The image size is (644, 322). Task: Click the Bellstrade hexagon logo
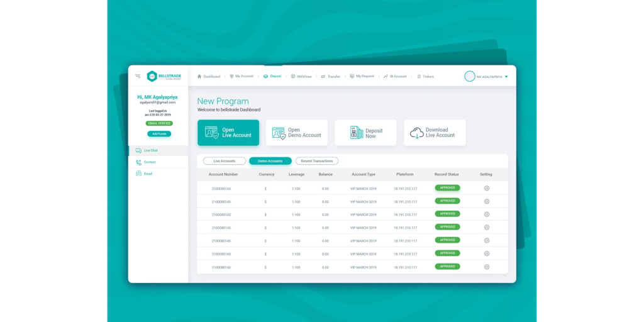pyautogui.click(x=152, y=76)
